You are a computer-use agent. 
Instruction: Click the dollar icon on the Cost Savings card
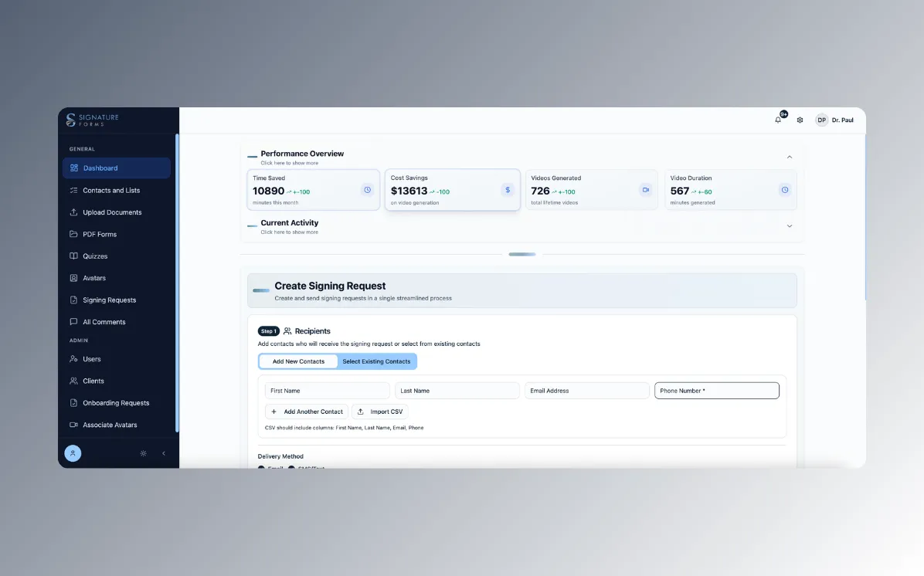[508, 189]
